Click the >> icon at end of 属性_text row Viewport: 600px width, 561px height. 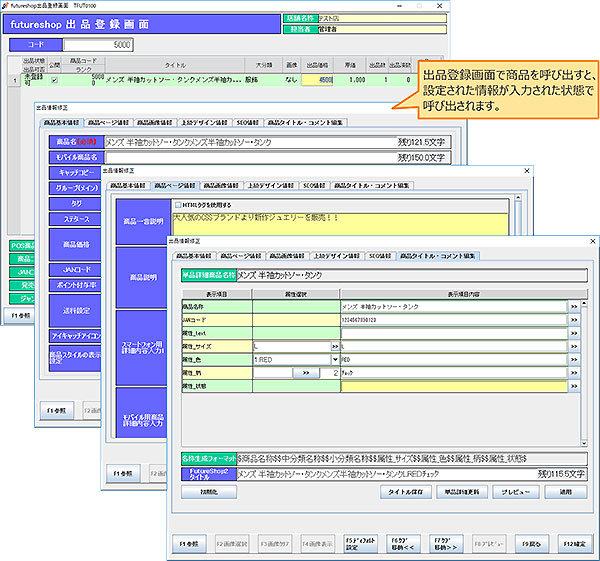(x=574, y=331)
